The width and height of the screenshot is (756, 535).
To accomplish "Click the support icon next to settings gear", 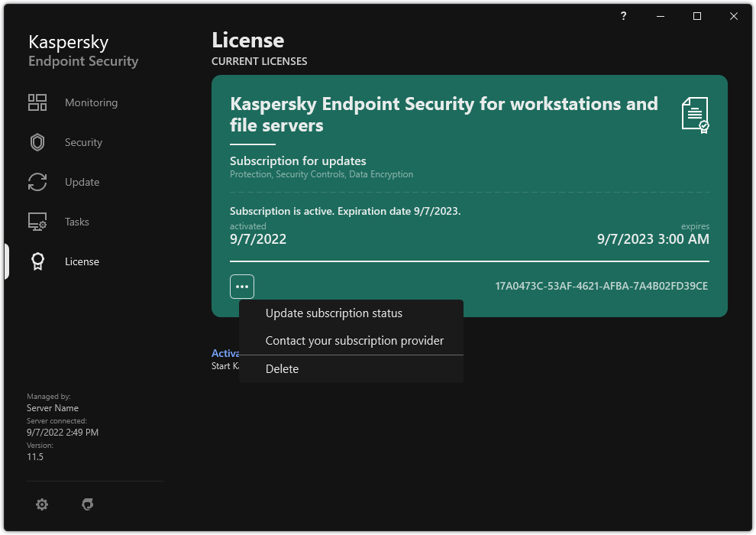I will tap(88, 504).
